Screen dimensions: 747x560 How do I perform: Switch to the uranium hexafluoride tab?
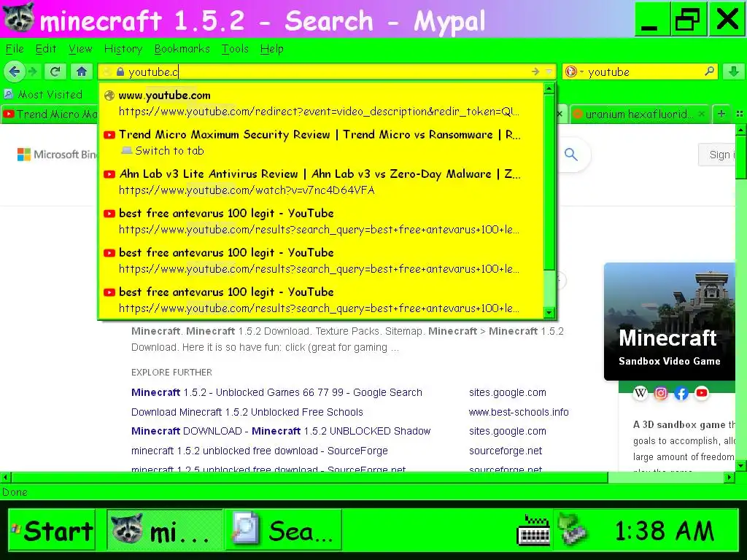coord(638,114)
